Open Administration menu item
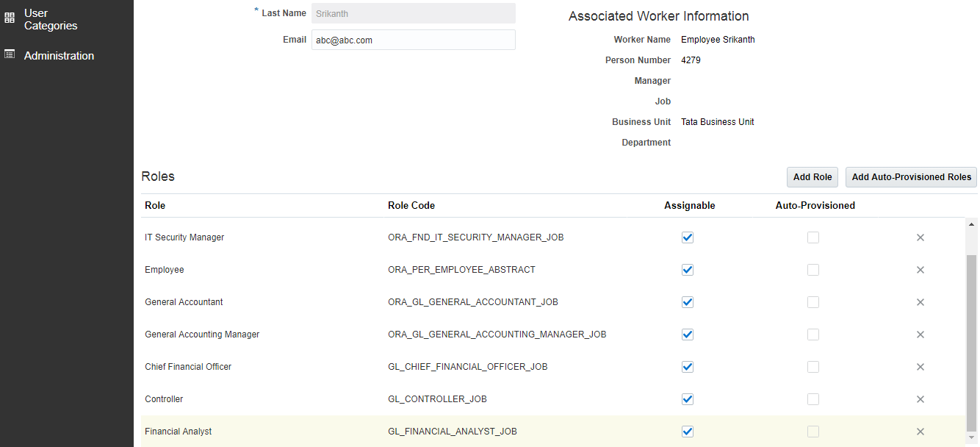The image size is (980, 447). click(59, 56)
